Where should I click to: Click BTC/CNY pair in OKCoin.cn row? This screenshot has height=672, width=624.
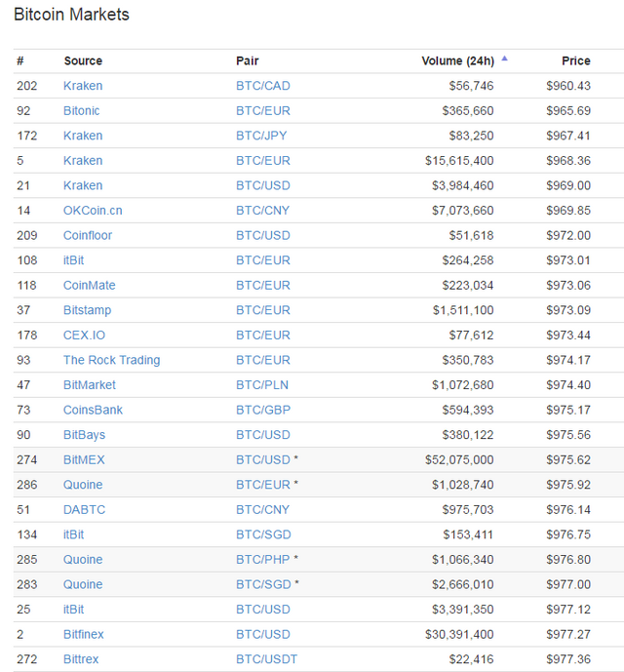[x=262, y=211]
